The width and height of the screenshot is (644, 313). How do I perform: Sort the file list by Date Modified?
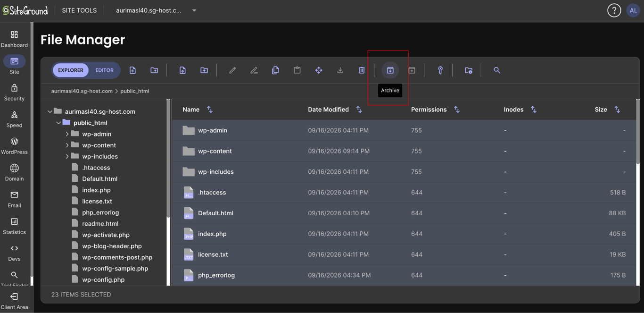359,110
